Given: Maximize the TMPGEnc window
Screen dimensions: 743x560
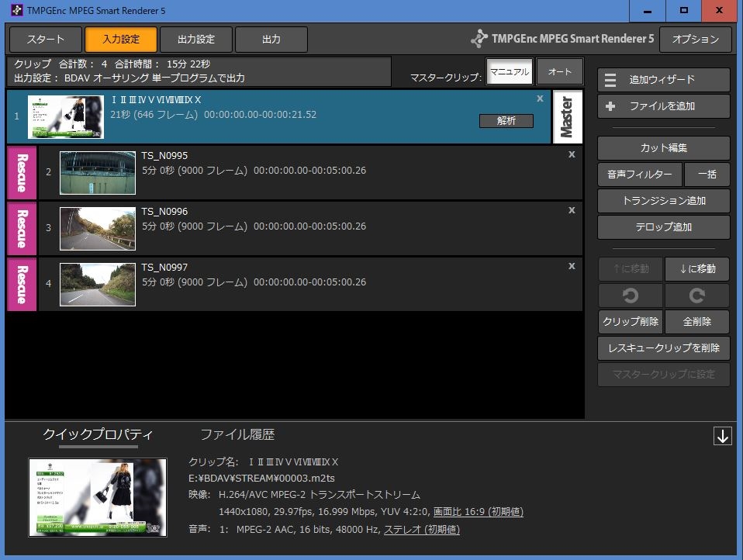Looking at the screenshot, I should [684, 11].
